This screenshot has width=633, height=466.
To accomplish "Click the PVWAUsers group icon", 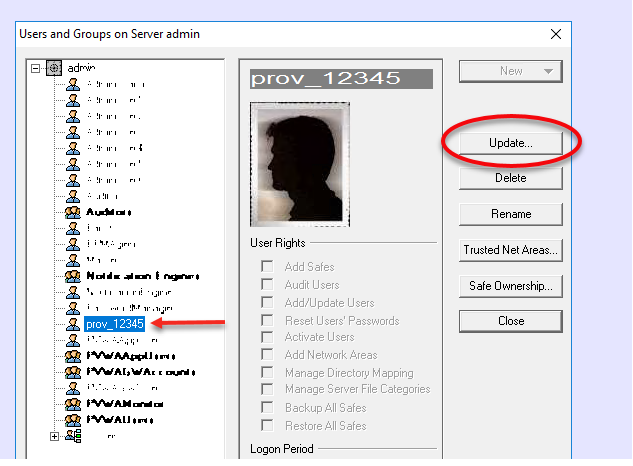I will coord(73,420).
